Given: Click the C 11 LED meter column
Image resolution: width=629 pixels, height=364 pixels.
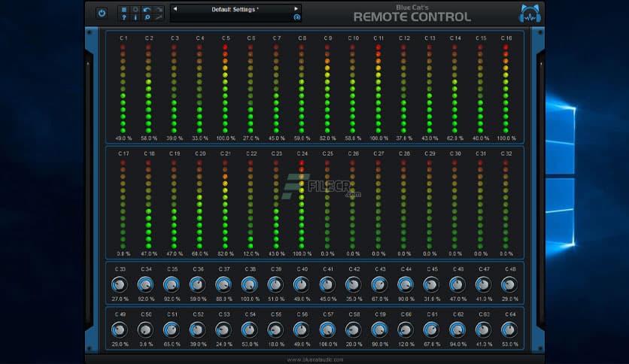Looking at the screenshot, I should click(378, 89).
